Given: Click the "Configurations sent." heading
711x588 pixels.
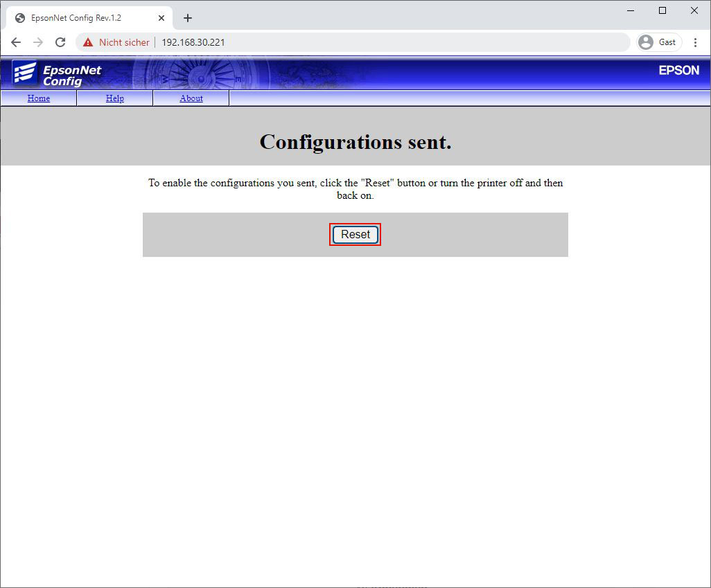Looking at the screenshot, I should [355, 142].
